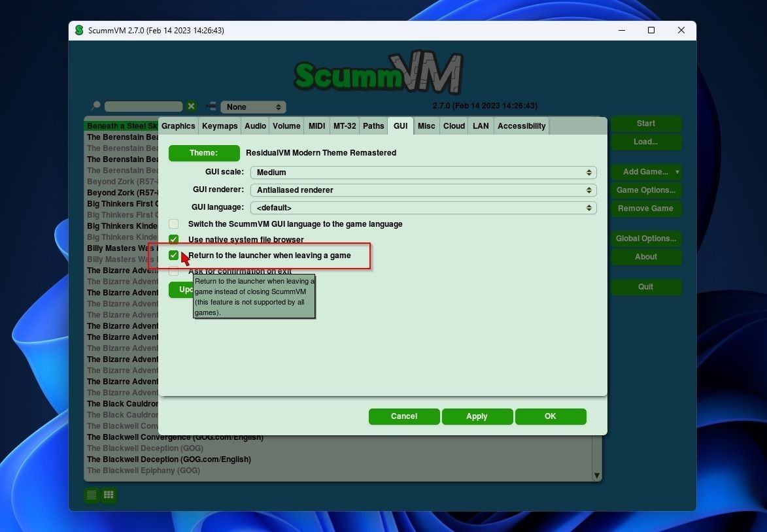Switch launcher to grid view icon
Image resolution: width=767 pixels, height=532 pixels.
click(109, 495)
